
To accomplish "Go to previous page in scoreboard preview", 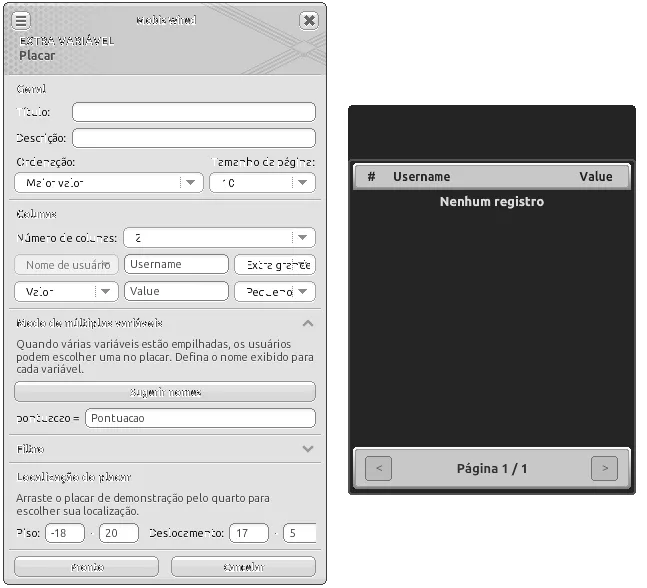I will click(x=378, y=468).
